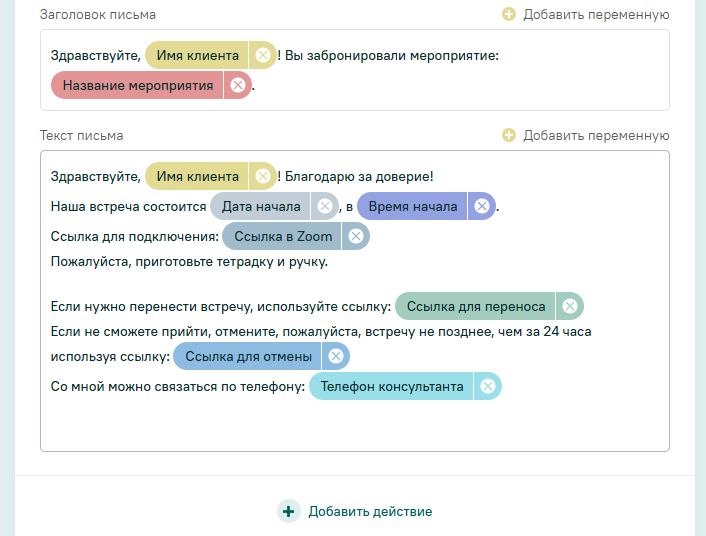706x536 pixels.
Task: Click plus icon to add text variable
Action: pyautogui.click(x=509, y=135)
